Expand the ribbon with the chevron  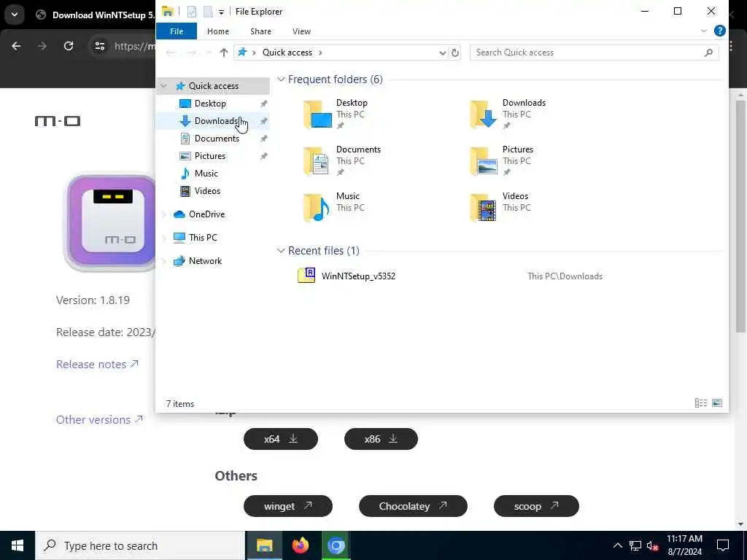pos(704,31)
